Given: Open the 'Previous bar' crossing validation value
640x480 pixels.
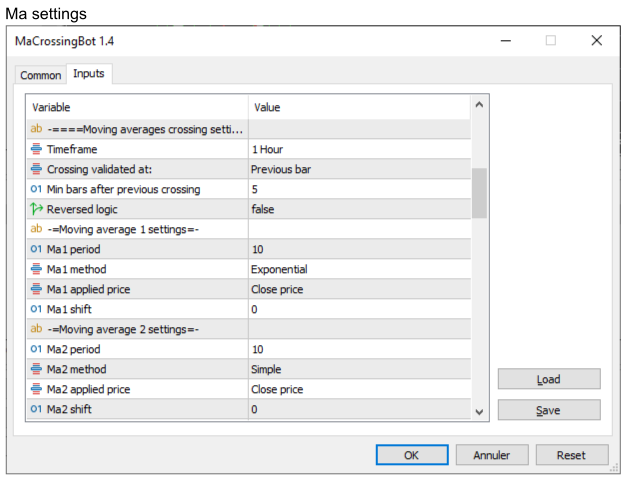Looking at the screenshot, I should 359,169.
